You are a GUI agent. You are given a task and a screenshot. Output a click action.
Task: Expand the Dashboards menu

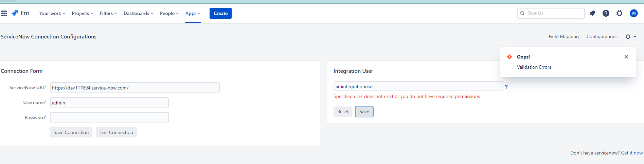pos(138,13)
